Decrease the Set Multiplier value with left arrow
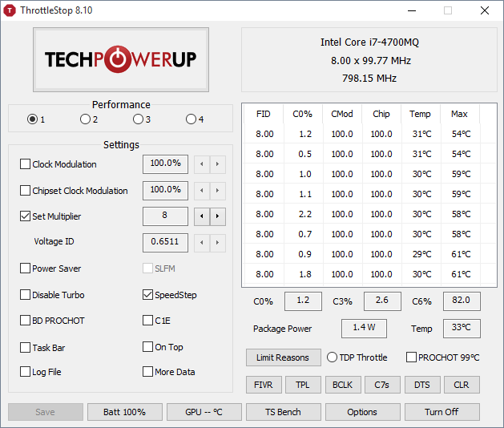Screen dimensions: 504x428 tap(202, 216)
